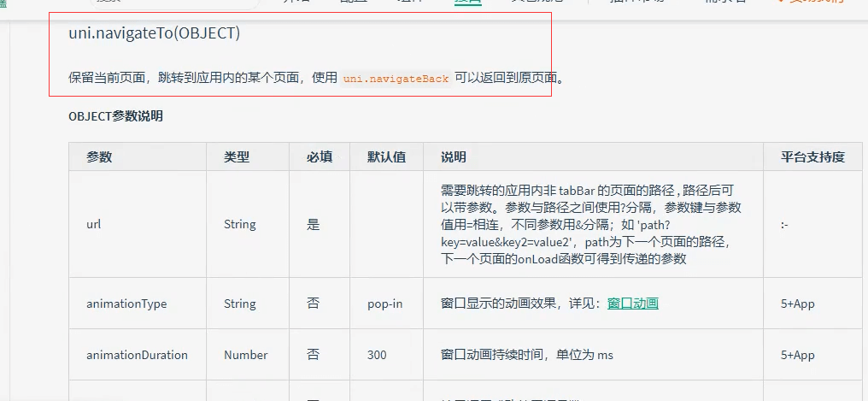The width and height of the screenshot is (868, 401).
Task: Click the 默认值 column header
Action: coord(386,157)
